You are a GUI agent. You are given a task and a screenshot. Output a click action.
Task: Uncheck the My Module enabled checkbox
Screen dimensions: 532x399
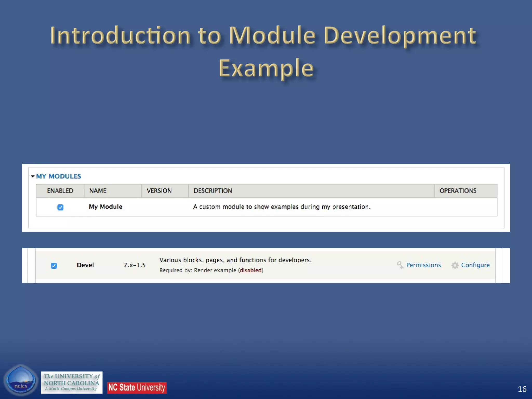pyautogui.click(x=60, y=207)
